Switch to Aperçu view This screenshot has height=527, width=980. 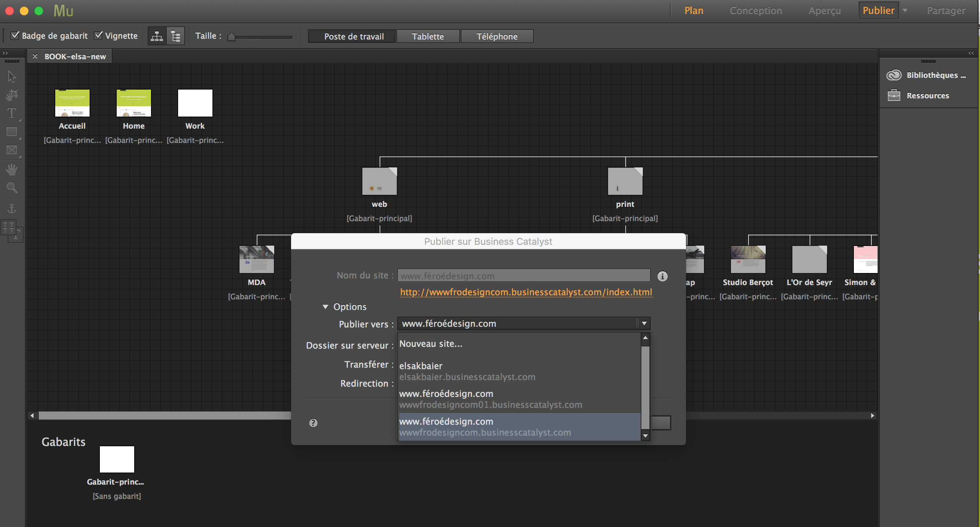(824, 11)
